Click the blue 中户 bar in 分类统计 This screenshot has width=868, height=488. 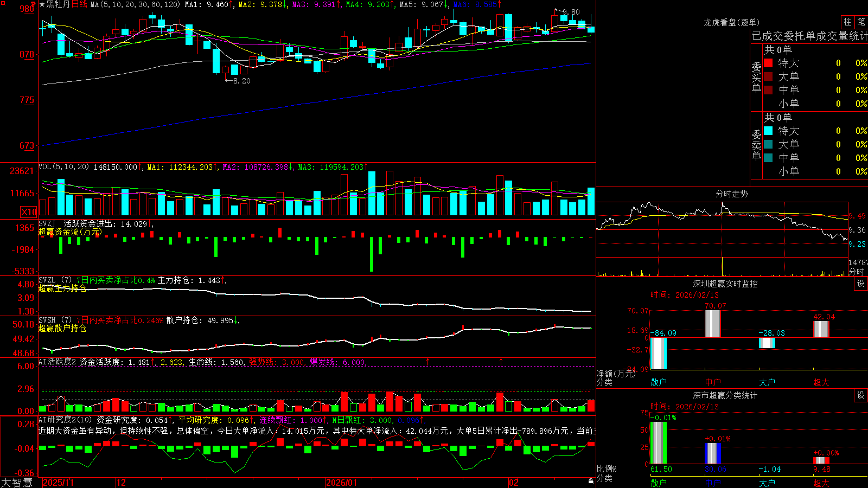click(712, 453)
